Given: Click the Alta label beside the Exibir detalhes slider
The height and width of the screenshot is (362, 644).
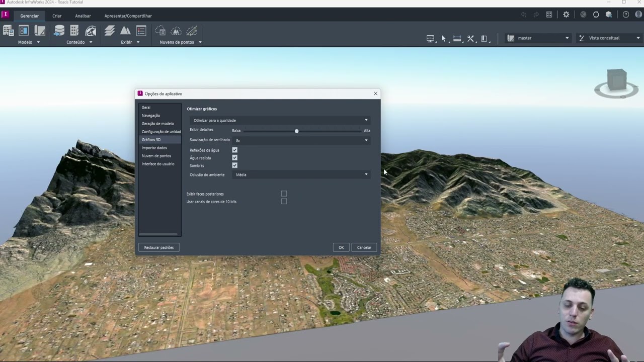Looking at the screenshot, I should click(367, 131).
